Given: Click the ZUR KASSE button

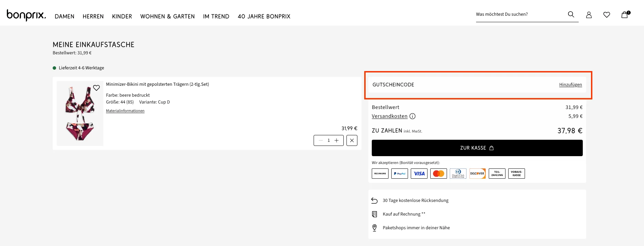Looking at the screenshot, I should (477, 148).
